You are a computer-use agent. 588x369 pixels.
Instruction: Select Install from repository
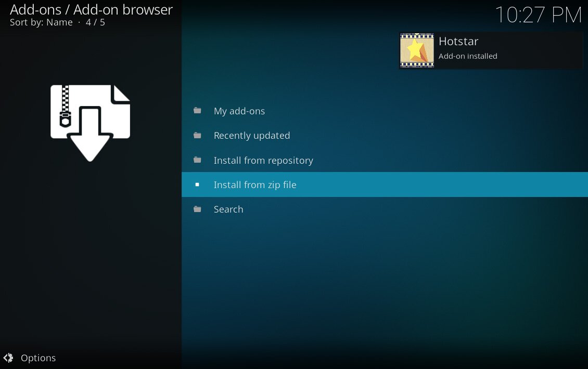(385, 160)
